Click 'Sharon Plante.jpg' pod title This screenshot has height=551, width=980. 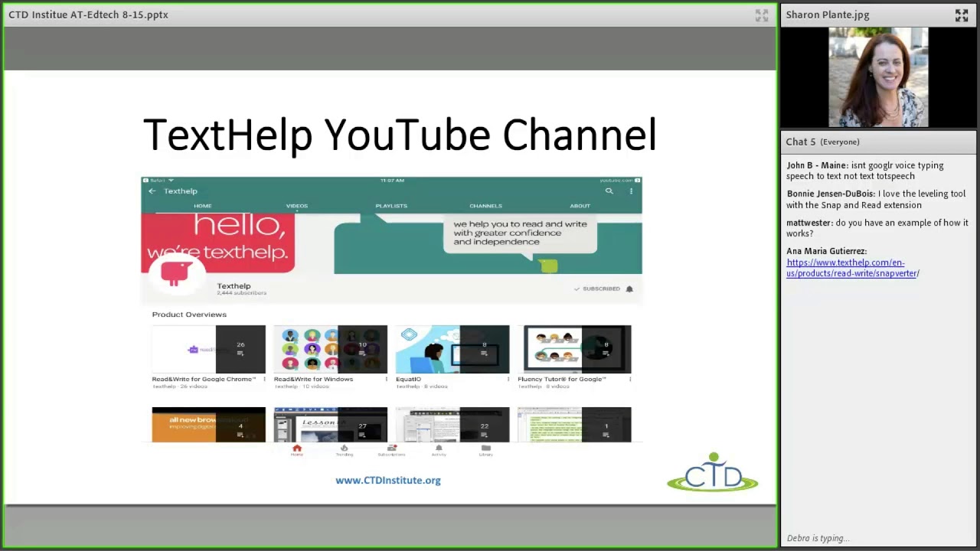[828, 15]
